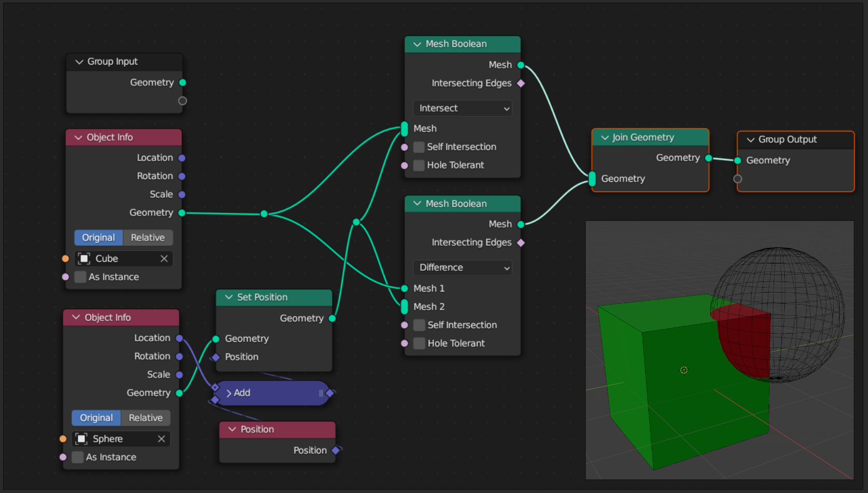Collapse the Difference Mesh Boolean node

[x=417, y=204]
